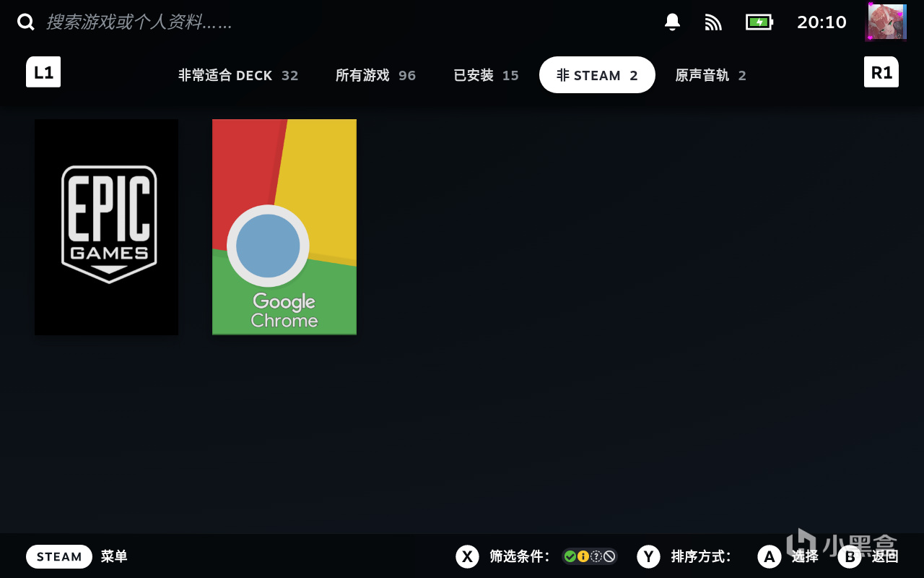This screenshot has width=924, height=578.
Task: Click the 排序方式 label
Action: (x=701, y=556)
